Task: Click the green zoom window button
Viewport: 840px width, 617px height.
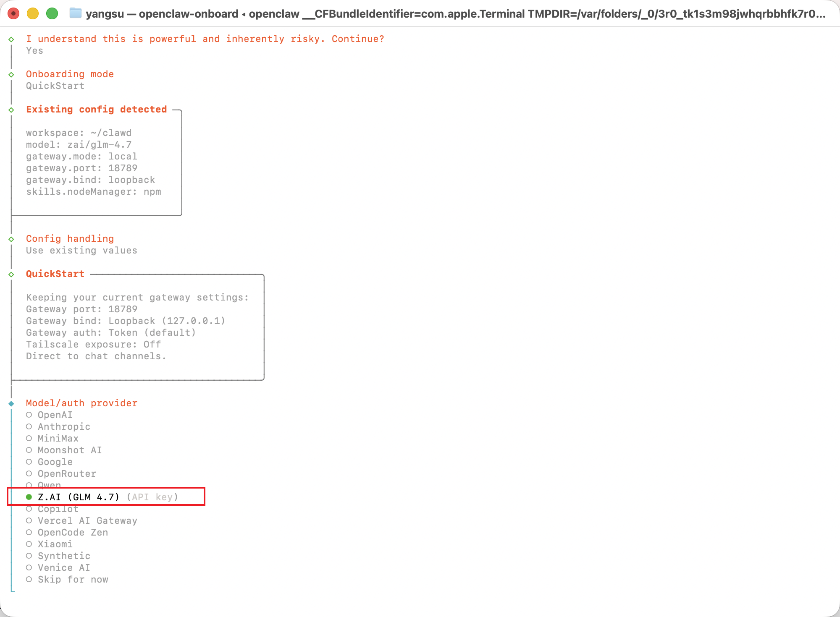Action: point(52,13)
